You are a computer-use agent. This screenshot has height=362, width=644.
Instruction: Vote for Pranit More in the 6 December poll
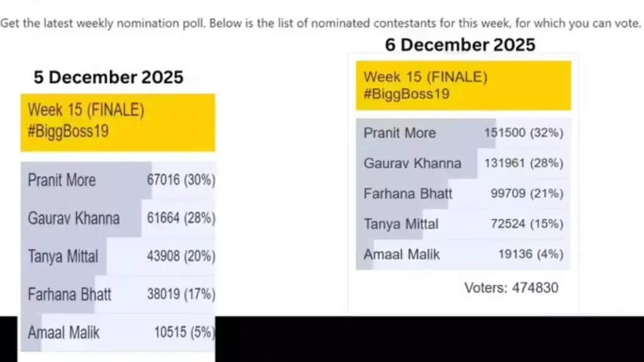point(399,133)
